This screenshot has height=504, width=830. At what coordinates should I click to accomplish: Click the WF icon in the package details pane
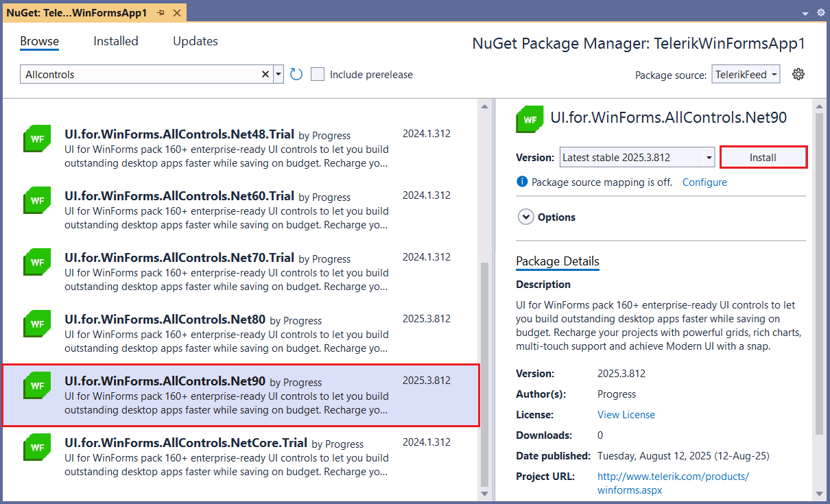[x=529, y=119]
